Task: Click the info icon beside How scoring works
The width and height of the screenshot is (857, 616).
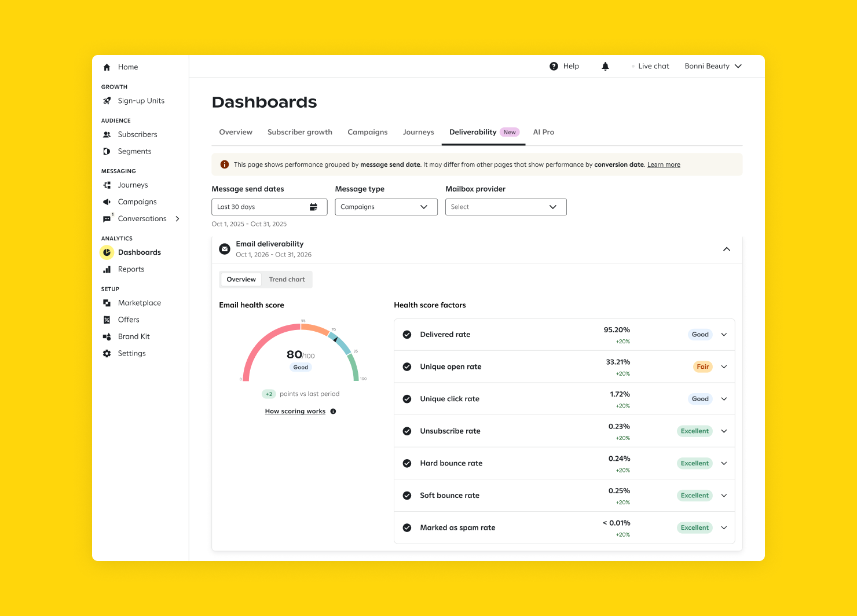Action: pyautogui.click(x=333, y=412)
